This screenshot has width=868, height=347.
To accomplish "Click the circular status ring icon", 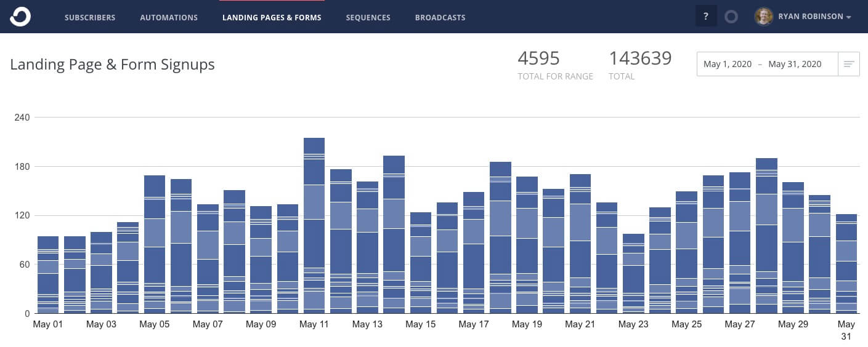I will coord(731,17).
